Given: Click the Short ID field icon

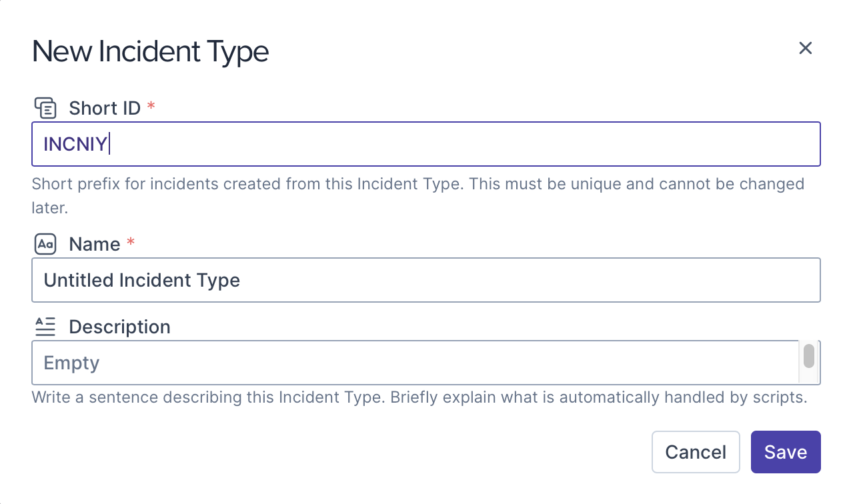Looking at the screenshot, I should pyautogui.click(x=45, y=108).
